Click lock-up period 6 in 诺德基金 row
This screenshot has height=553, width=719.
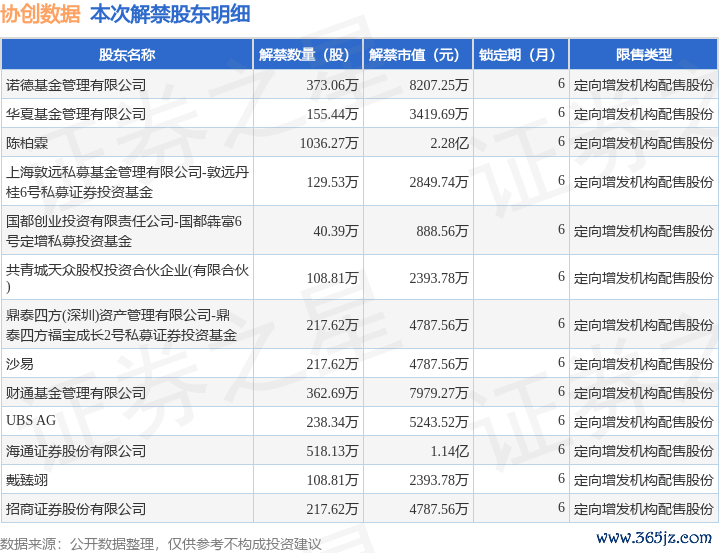click(561, 83)
